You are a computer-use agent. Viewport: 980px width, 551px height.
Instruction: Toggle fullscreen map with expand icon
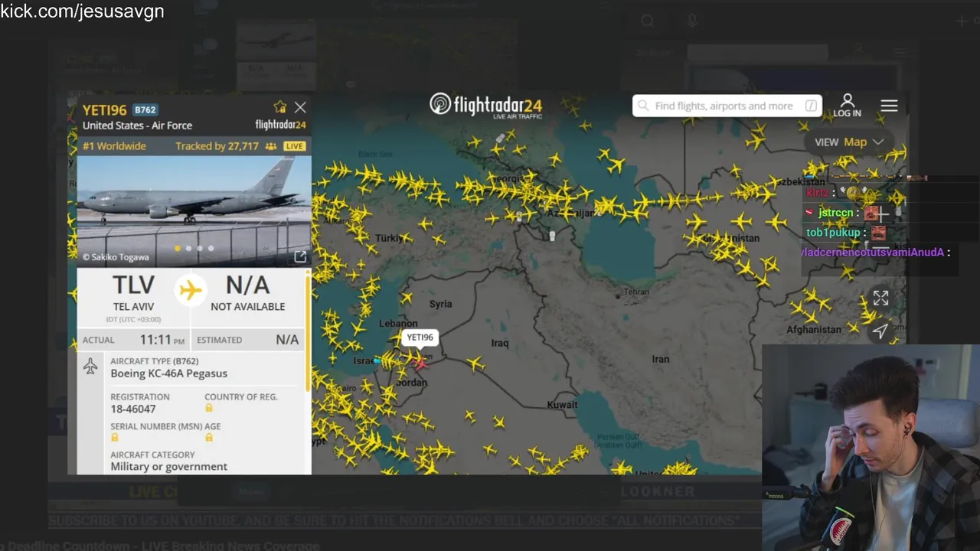coord(880,298)
